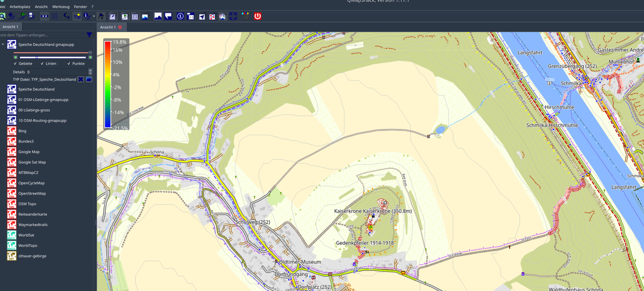Click the white zoom range slider
Image resolution: width=644 pixels, height=291 pixels.
pyautogui.click(x=53, y=57)
